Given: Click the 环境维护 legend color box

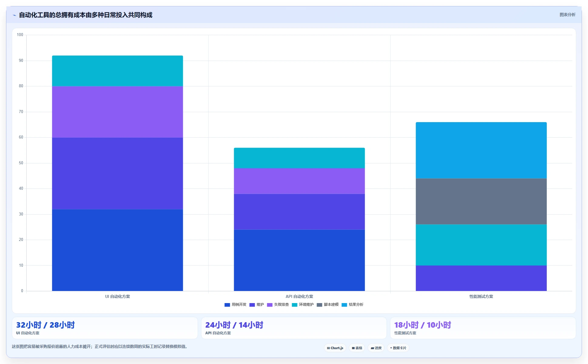Looking at the screenshot, I should coord(294,305).
